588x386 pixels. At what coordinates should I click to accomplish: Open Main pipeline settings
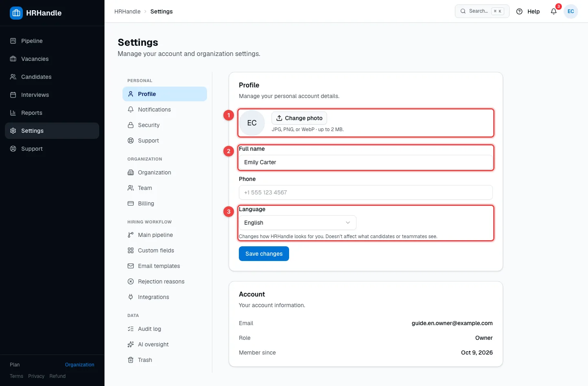coord(165,235)
